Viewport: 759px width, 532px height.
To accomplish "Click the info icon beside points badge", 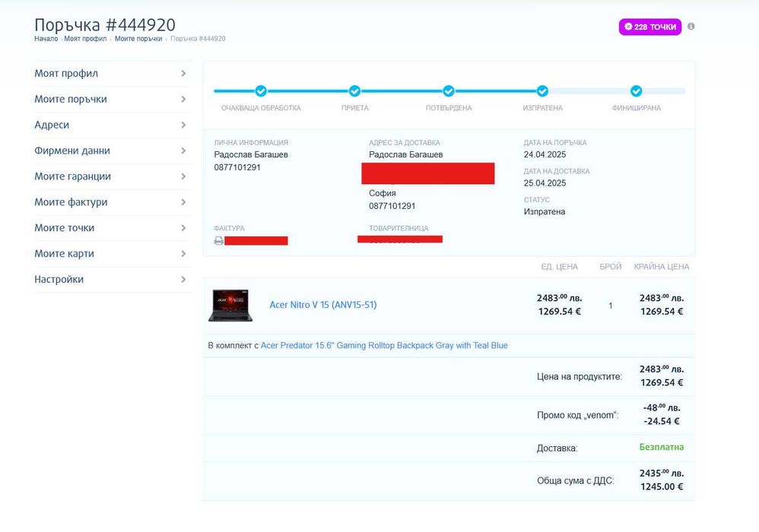I will (691, 26).
